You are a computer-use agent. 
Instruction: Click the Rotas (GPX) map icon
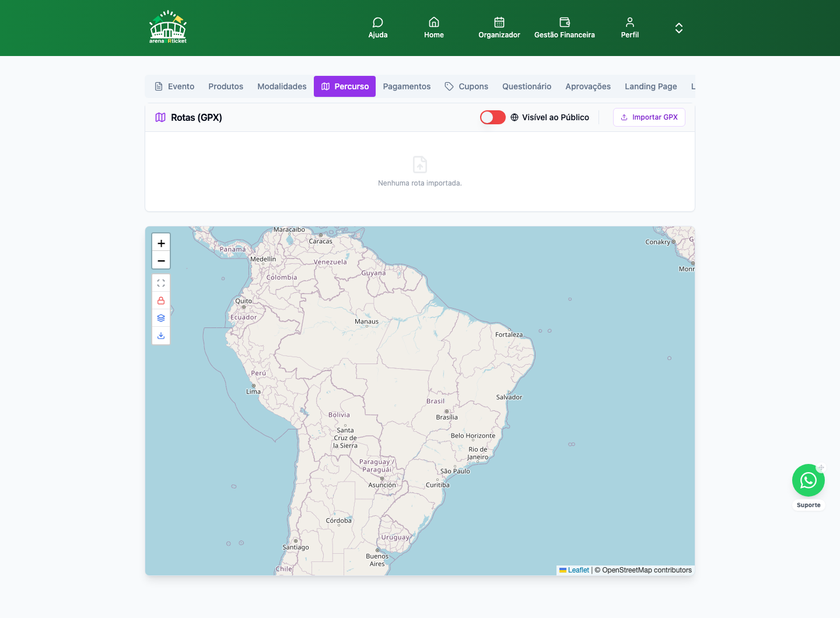click(160, 117)
